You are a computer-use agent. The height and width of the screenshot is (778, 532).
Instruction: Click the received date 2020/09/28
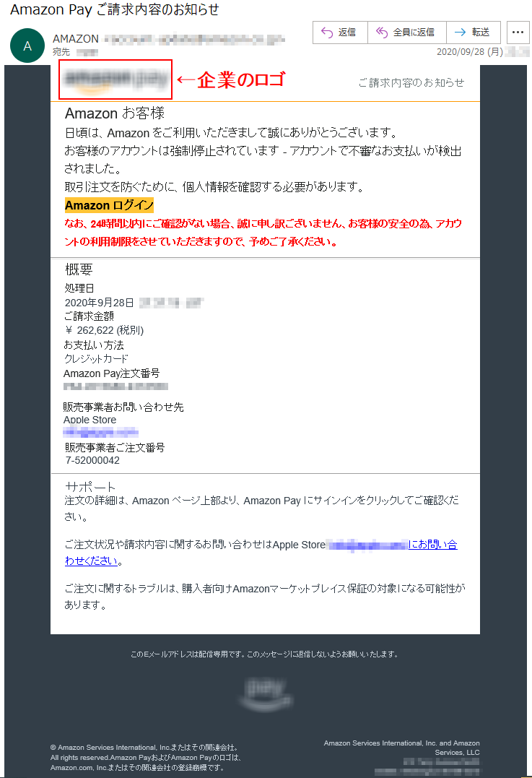click(469, 51)
